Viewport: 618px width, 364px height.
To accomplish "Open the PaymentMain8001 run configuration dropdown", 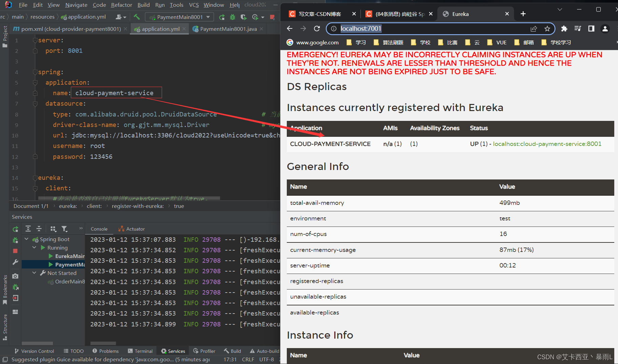I will click(x=180, y=17).
